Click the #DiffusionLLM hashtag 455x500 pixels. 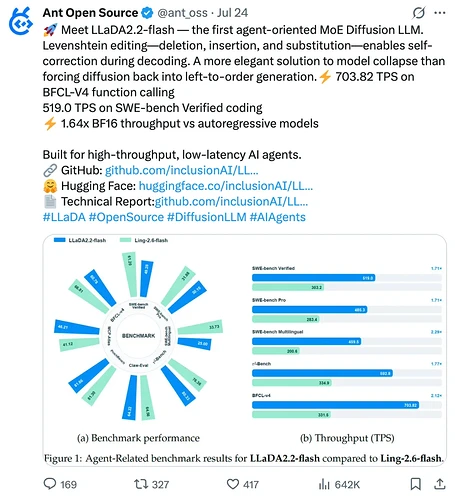(207, 217)
